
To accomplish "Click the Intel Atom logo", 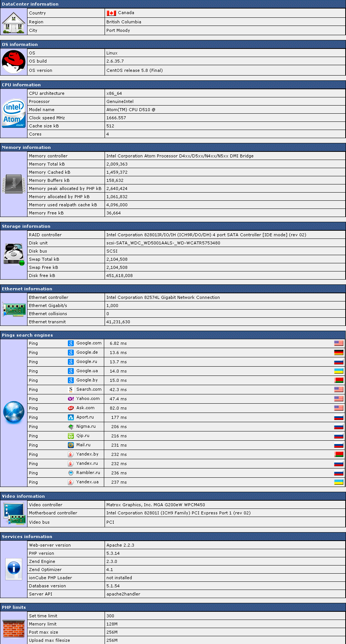I will tap(14, 113).
